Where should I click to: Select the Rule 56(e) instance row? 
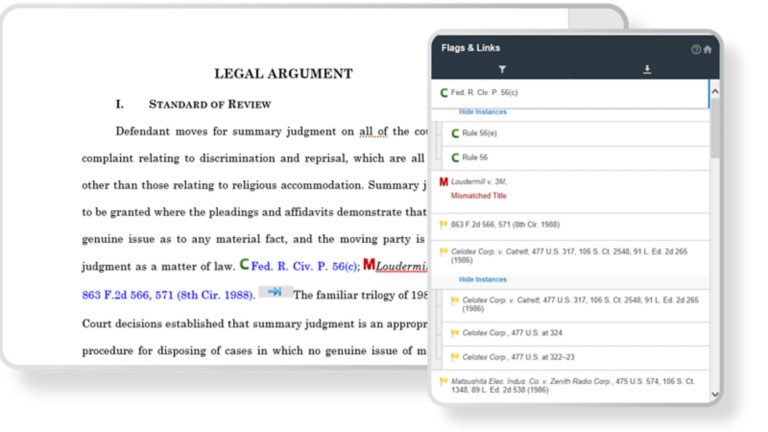[576, 133]
